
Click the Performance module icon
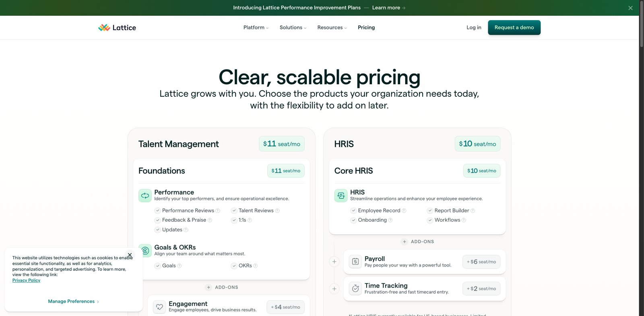pos(145,195)
